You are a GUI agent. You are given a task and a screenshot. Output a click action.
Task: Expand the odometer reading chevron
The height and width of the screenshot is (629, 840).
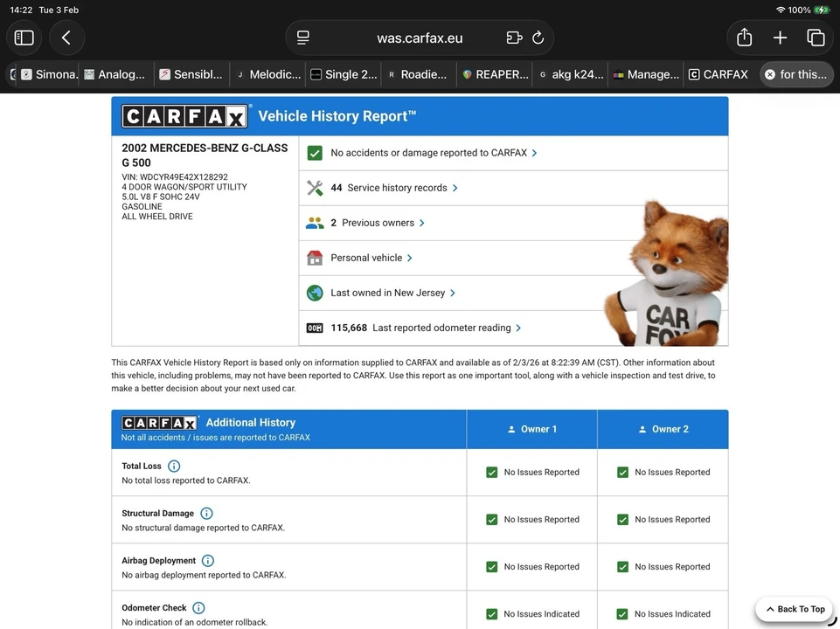518,328
